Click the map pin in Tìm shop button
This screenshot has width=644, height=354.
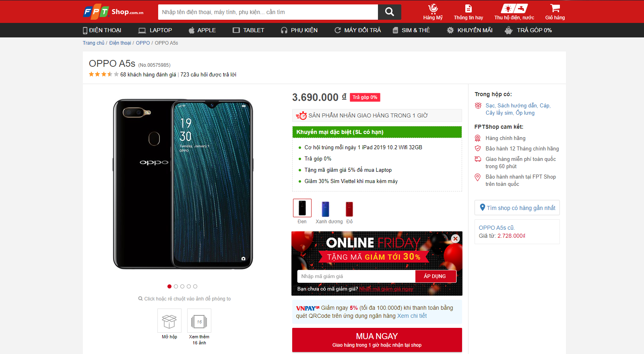pyautogui.click(x=482, y=207)
